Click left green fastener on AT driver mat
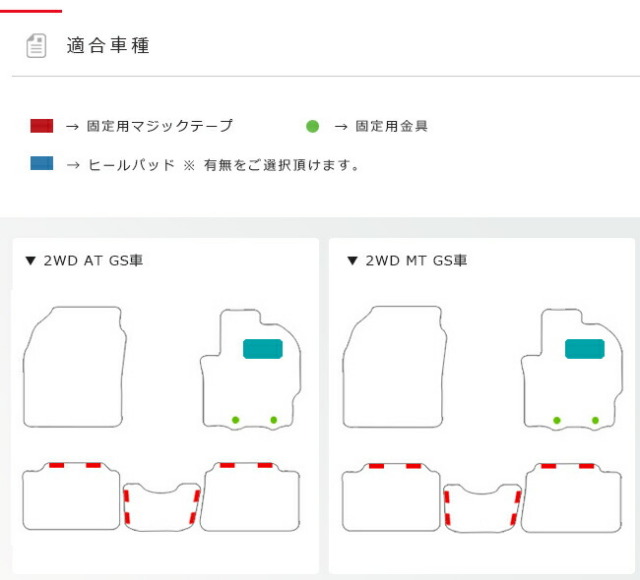This screenshot has width=640, height=580. pyautogui.click(x=235, y=420)
